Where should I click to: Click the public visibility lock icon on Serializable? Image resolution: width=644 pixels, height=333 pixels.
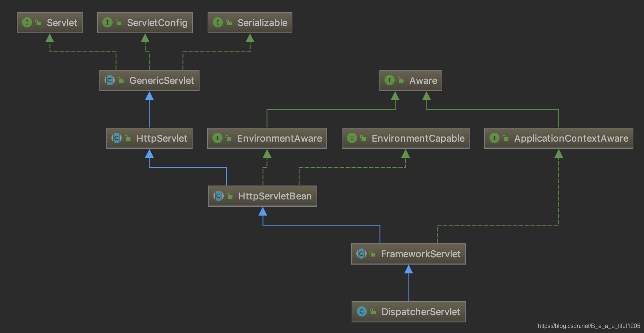tap(229, 22)
